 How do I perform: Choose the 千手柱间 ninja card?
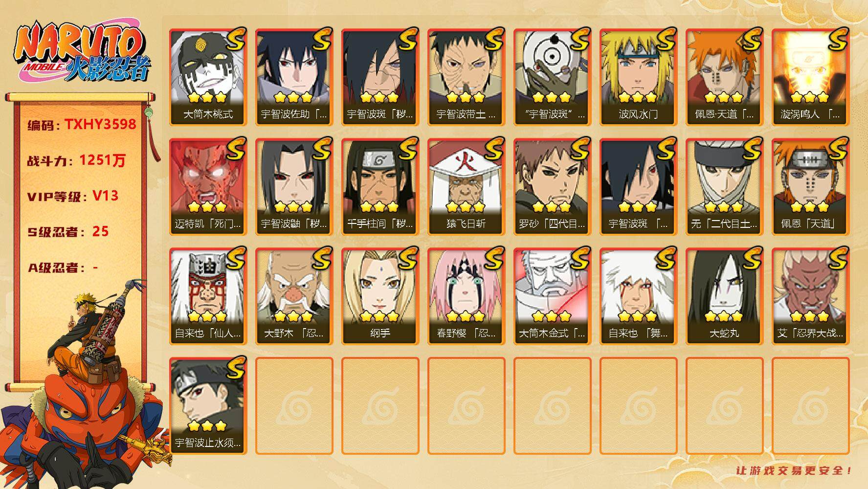pos(380,187)
